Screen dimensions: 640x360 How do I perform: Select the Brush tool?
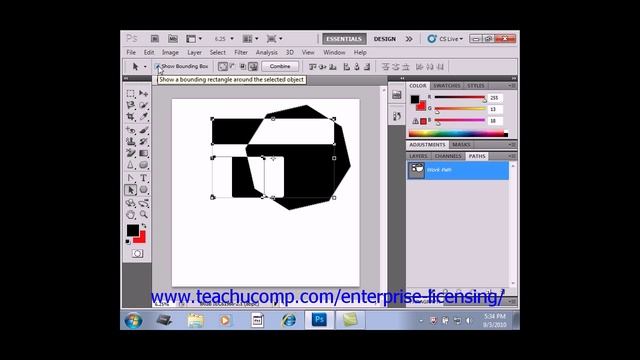[x=143, y=130]
